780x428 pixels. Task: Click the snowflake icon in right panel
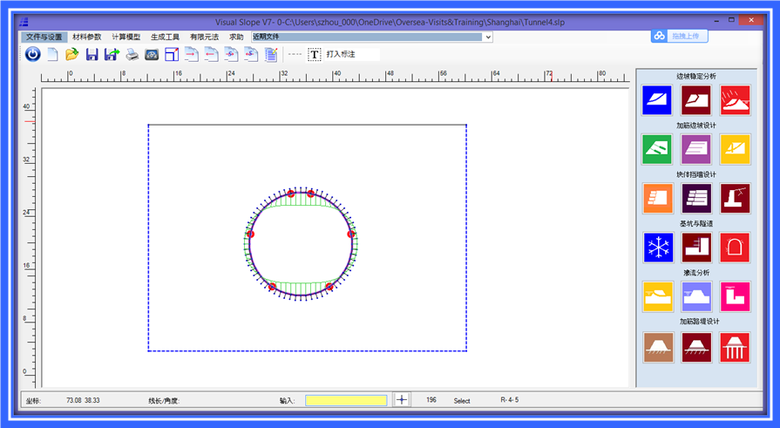(x=657, y=246)
